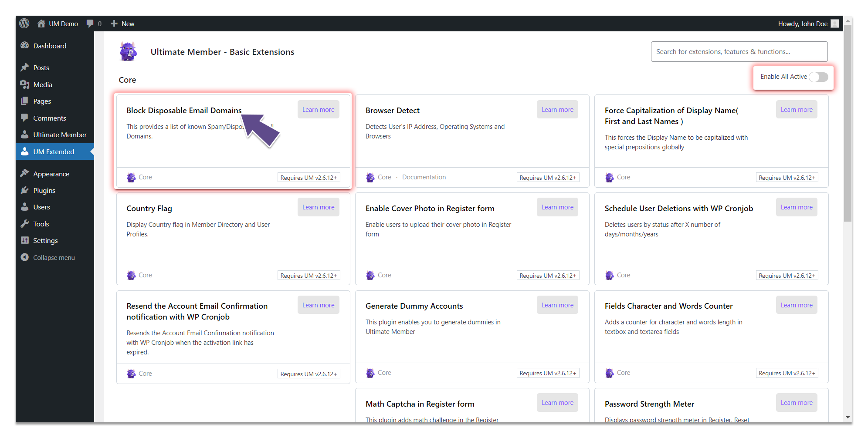Select the UM Extended menu item

click(x=55, y=152)
